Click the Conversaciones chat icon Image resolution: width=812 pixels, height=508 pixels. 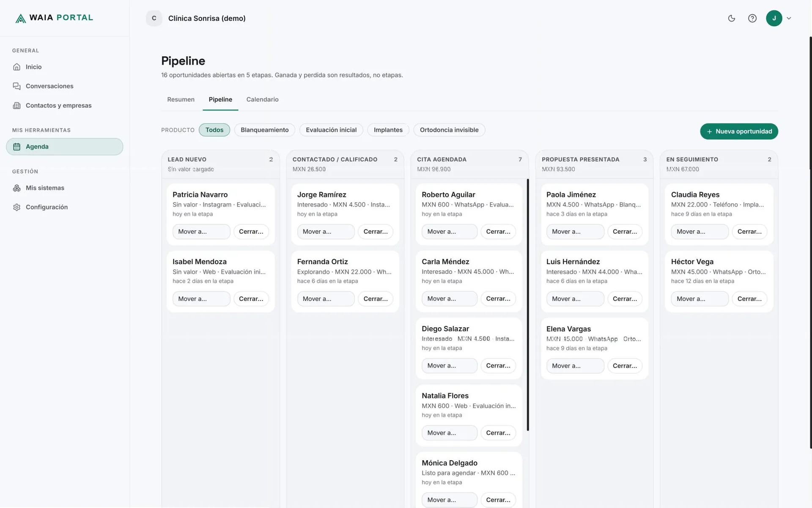click(x=16, y=86)
